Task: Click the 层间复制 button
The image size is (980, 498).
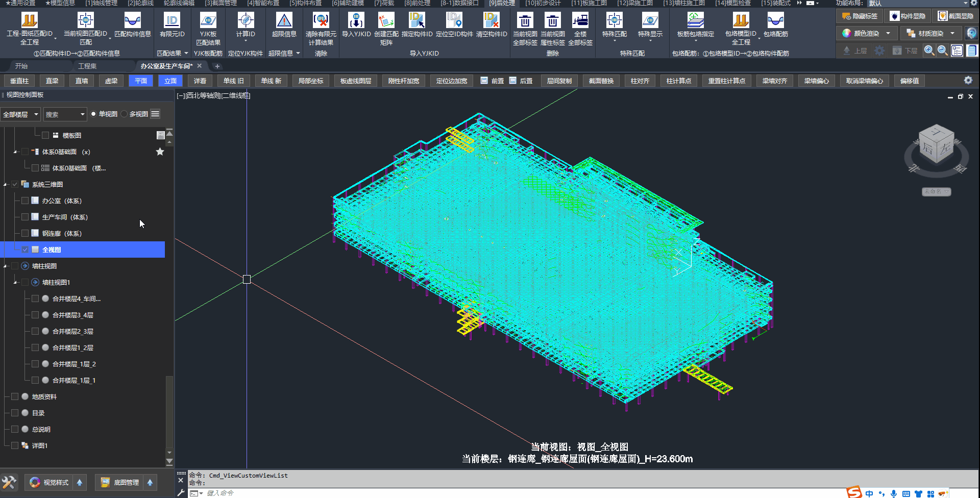Action: (559, 81)
